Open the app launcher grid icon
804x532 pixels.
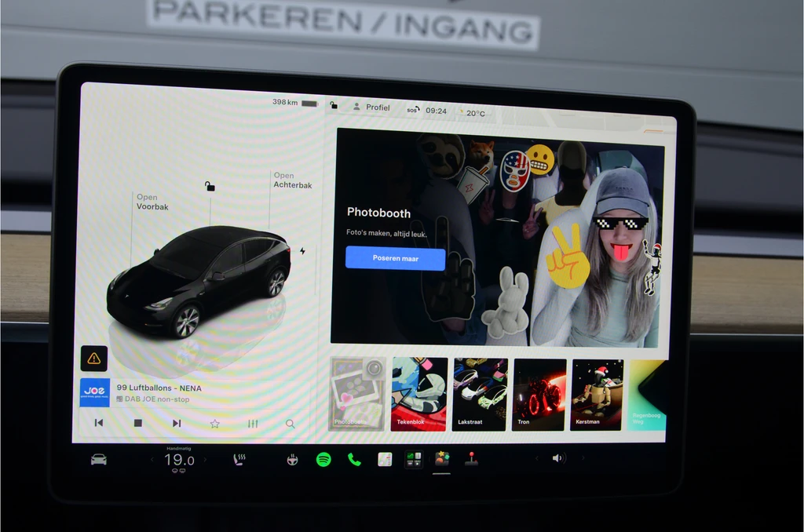pyautogui.click(x=413, y=459)
